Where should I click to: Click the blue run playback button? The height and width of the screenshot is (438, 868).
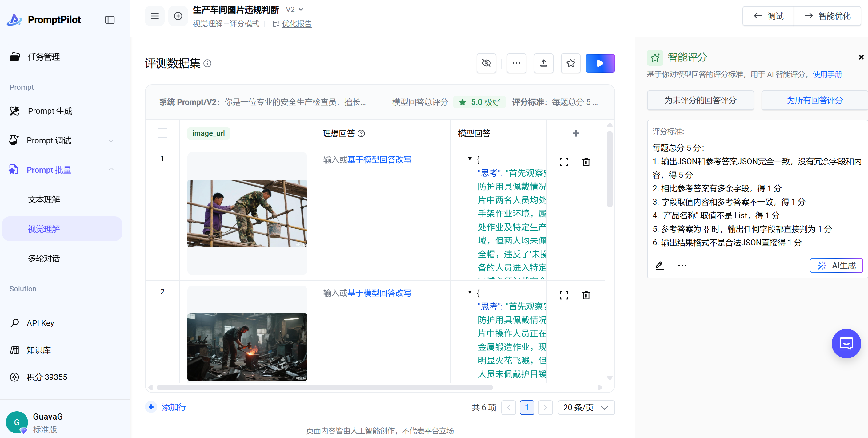(x=600, y=63)
